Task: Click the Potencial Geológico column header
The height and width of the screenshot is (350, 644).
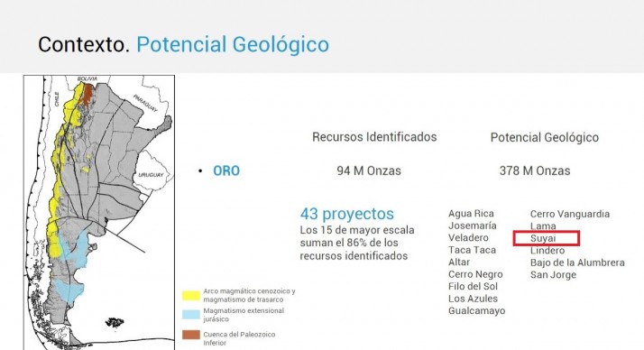Action: pos(544,138)
